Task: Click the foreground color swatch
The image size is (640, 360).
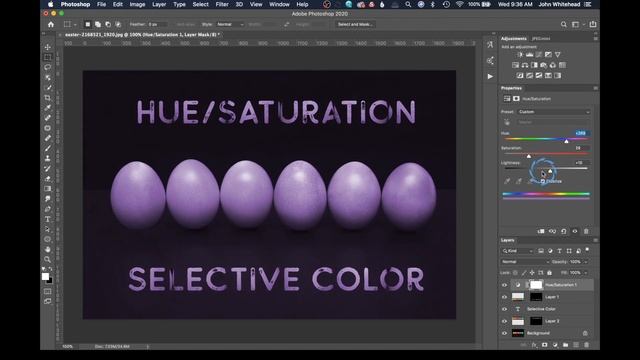Action: point(45,277)
